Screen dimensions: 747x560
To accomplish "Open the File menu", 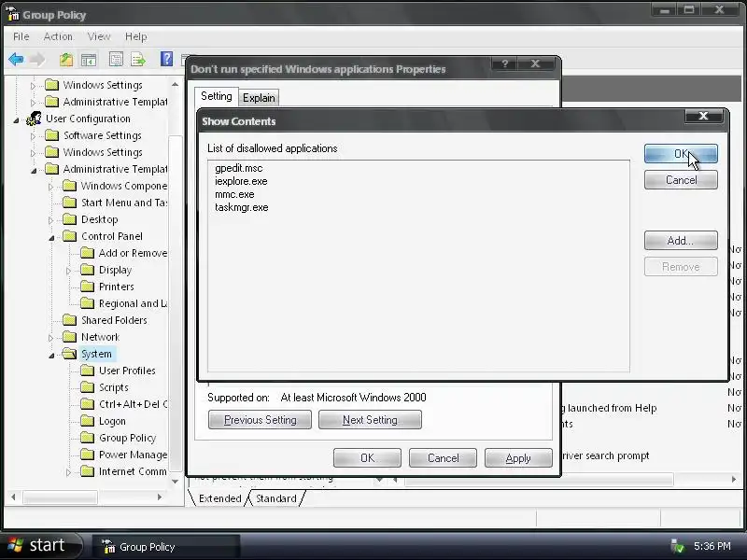I will click(x=21, y=36).
